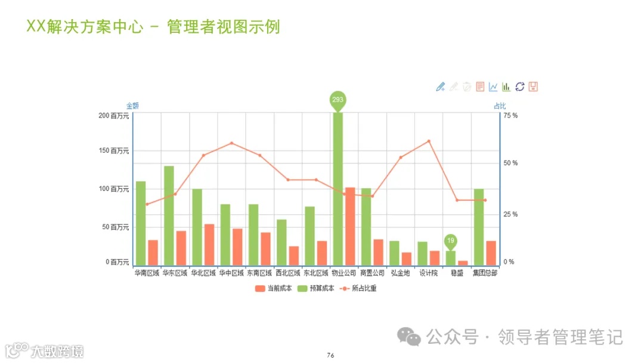Viewport: 644px width, 363px height.
Task: Click the 19 value marker bubble
Action: (x=451, y=240)
